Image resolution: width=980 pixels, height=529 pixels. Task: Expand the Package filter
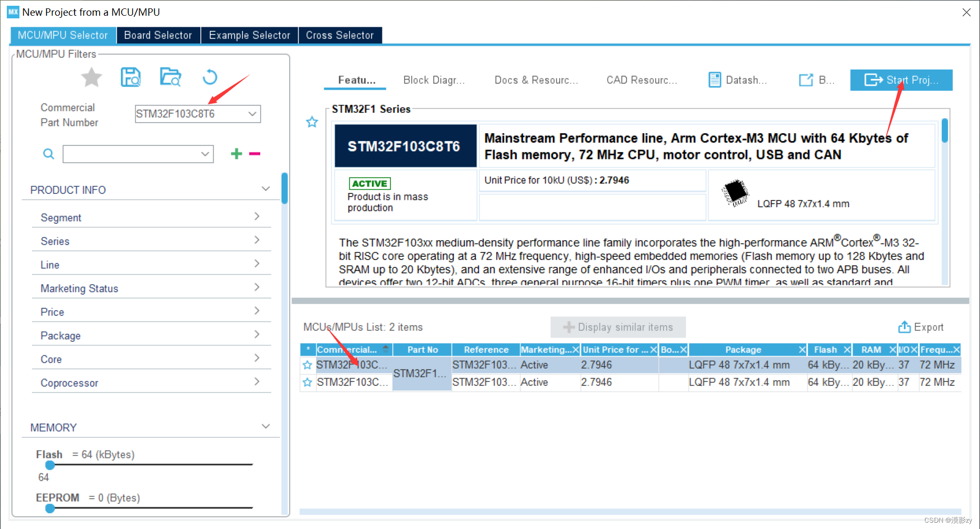pos(257,334)
